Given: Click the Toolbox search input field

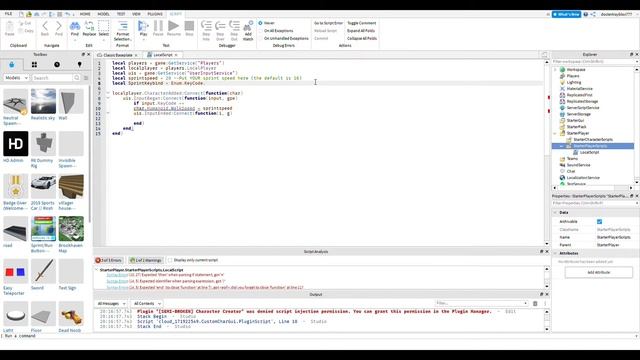Looking at the screenshot, I should [x=52, y=78].
